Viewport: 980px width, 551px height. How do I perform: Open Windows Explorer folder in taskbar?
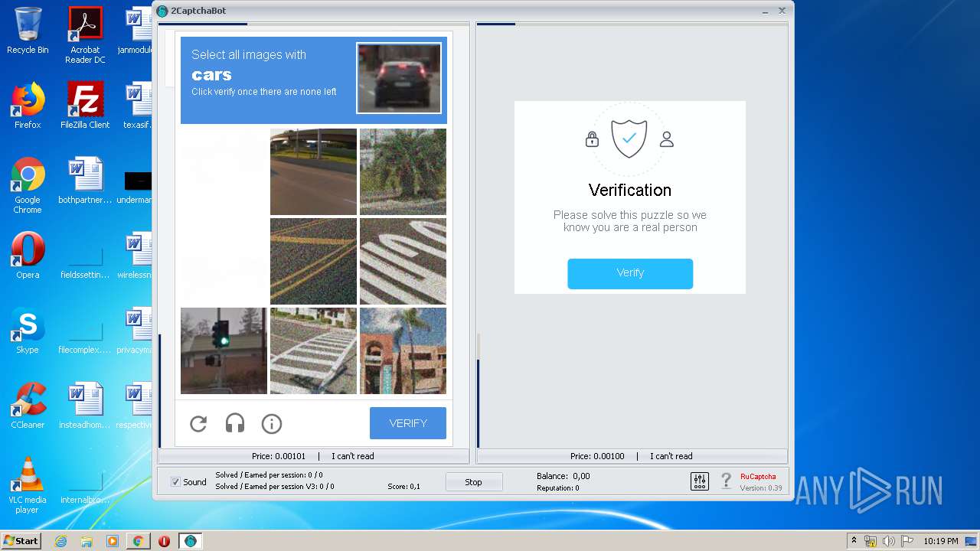tap(87, 541)
